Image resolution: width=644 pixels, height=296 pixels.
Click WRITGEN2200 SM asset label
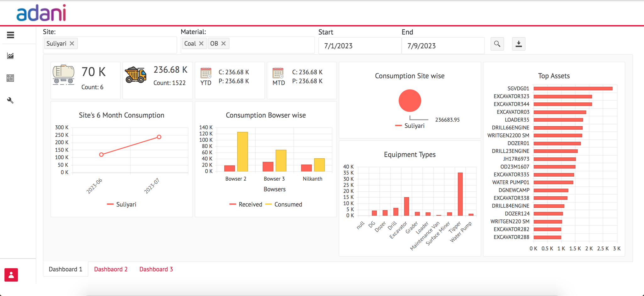pyautogui.click(x=508, y=135)
